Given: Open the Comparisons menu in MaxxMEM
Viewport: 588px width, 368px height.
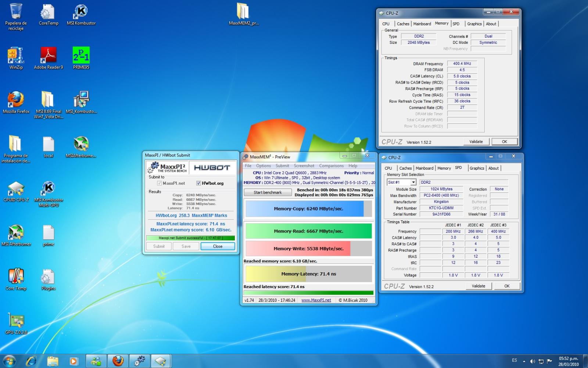Looking at the screenshot, I should (x=331, y=166).
